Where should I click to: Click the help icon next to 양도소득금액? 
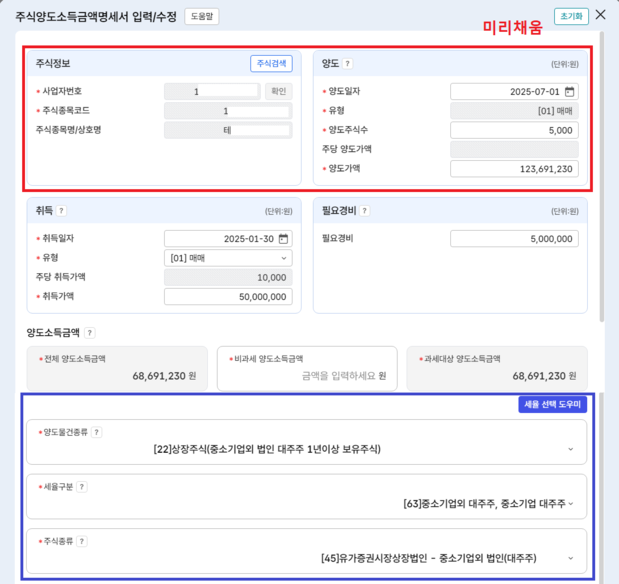click(90, 333)
